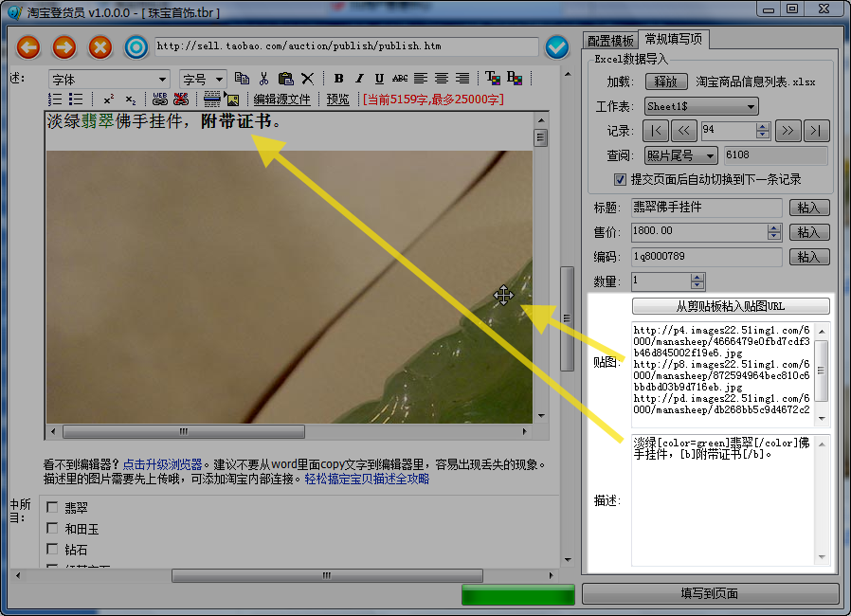The height and width of the screenshot is (616, 851).
Task: Insert bulleted list
Action: [76, 100]
